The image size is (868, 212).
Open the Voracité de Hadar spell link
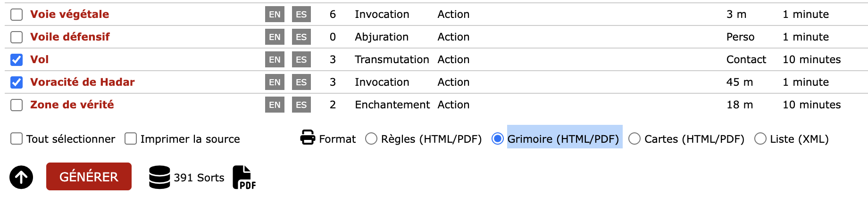coord(83,82)
